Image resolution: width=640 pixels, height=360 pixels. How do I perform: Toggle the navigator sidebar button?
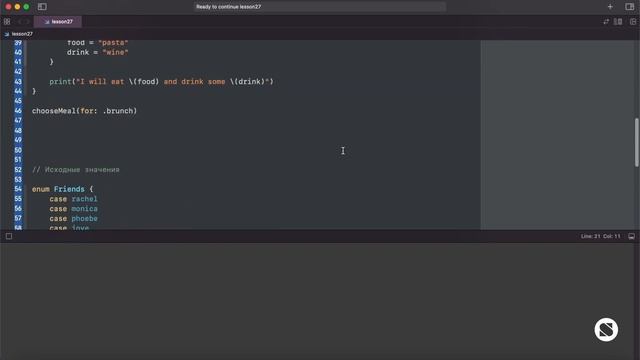click(x=42, y=7)
